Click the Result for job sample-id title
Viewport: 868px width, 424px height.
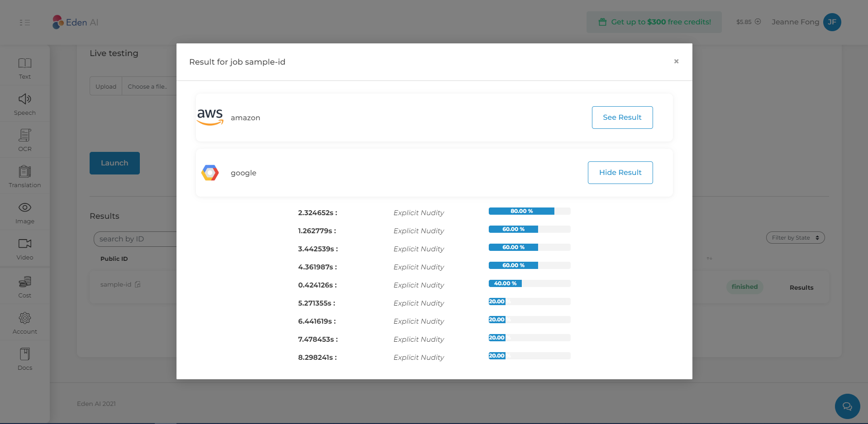[237, 62]
